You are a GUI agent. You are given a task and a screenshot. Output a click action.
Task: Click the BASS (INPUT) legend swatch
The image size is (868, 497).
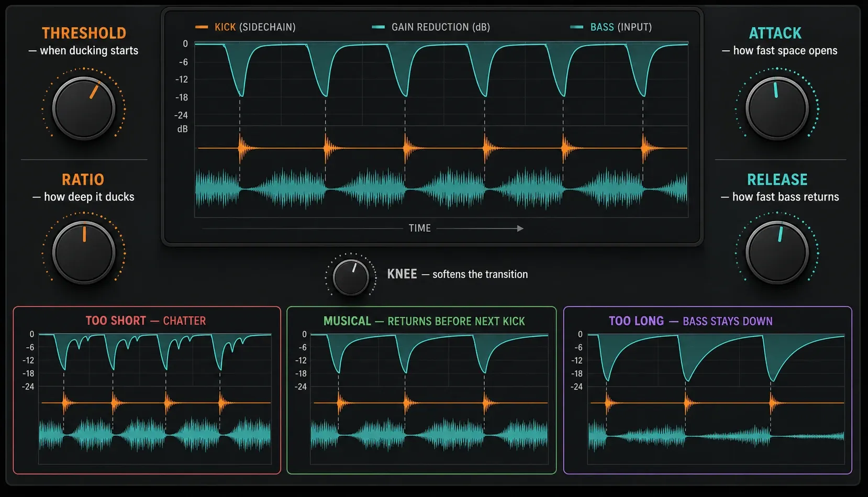(576, 27)
